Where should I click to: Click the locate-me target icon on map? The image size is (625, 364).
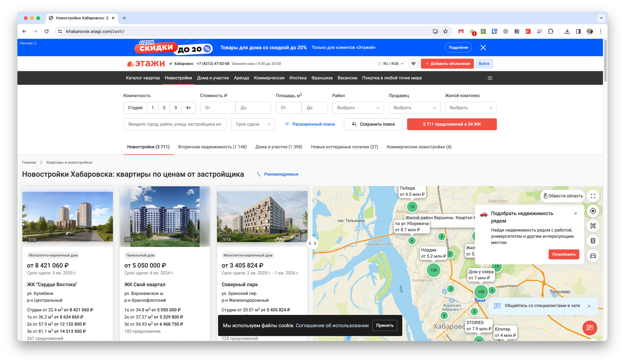(593, 211)
